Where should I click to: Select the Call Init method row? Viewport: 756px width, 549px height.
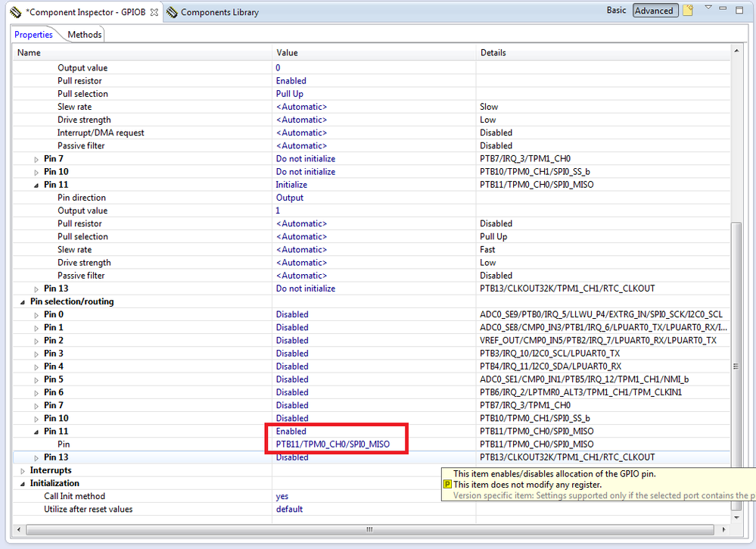click(x=372, y=496)
